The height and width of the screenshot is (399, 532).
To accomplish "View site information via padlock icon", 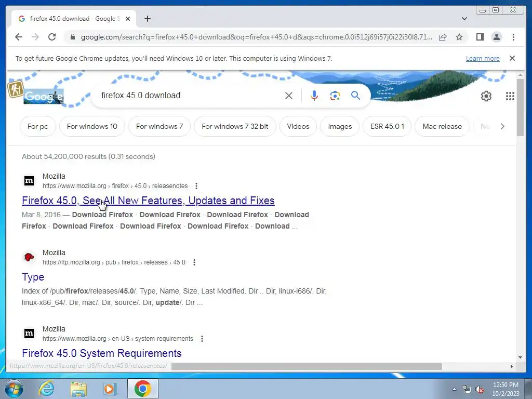I will click(x=72, y=37).
